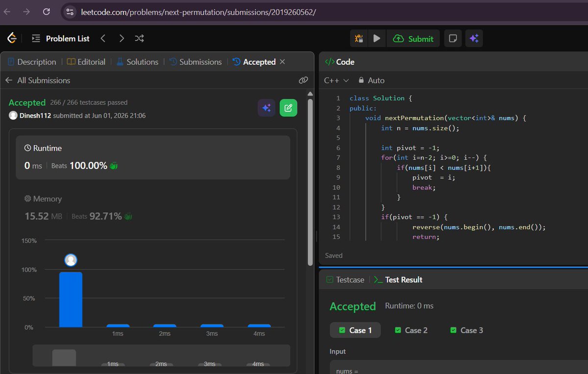This screenshot has height=374, width=588.
Task: Reload the page
Action: point(46,12)
